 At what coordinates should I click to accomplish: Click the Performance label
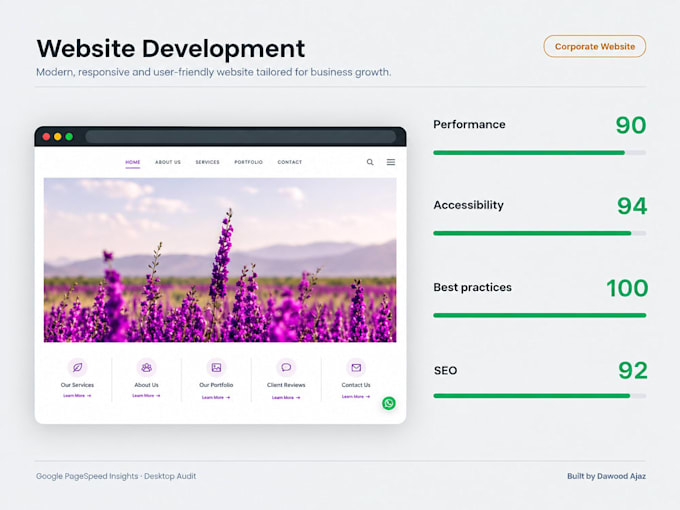pyautogui.click(x=469, y=124)
